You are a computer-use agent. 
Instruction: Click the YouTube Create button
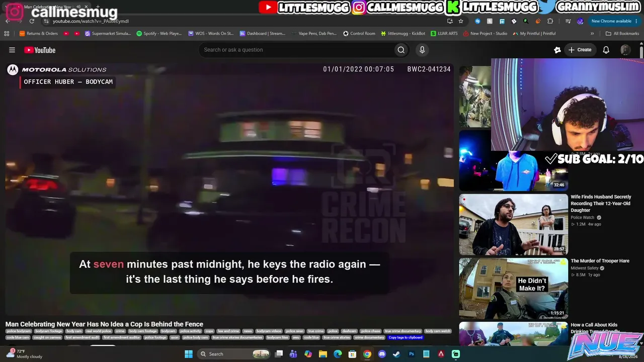tap(580, 50)
